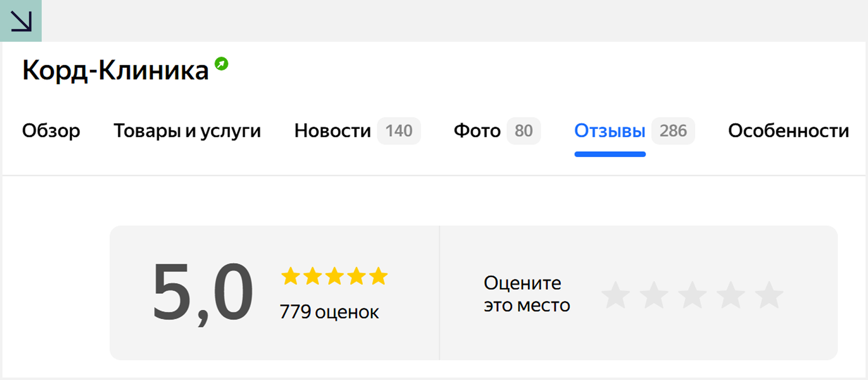868x380 pixels.
Task: Click the 5,0 overall rating score
Action: pos(203,292)
